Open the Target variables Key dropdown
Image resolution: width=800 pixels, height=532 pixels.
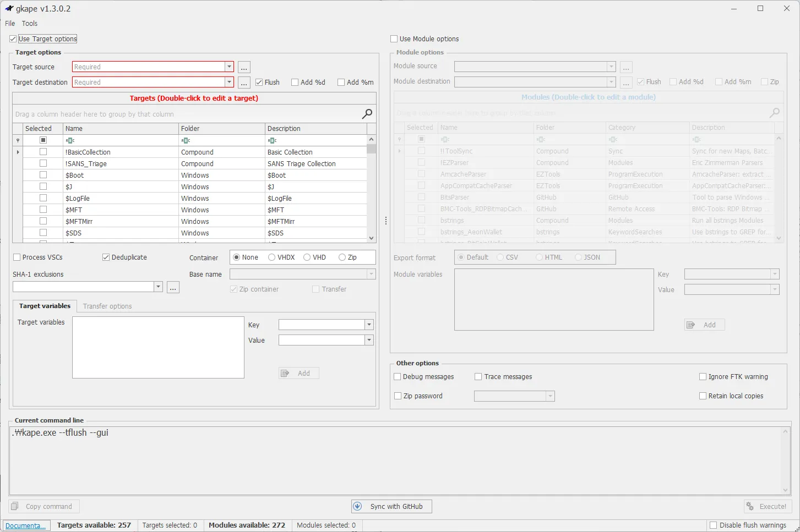[x=369, y=325]
